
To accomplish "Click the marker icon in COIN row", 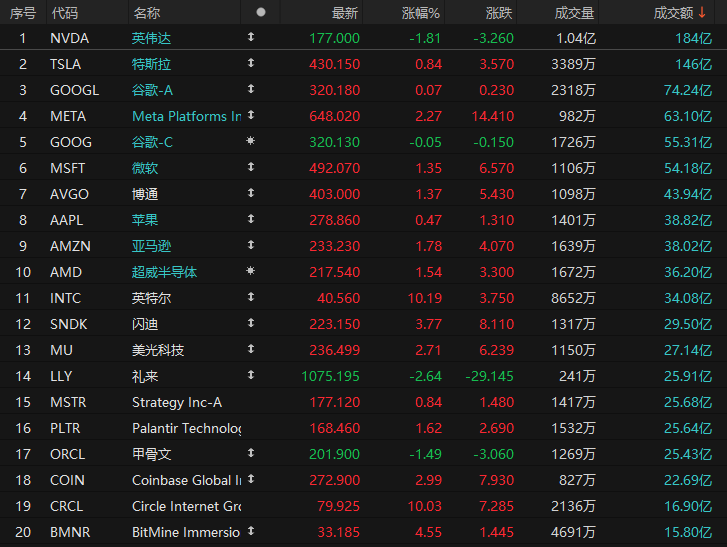I will pyautogui.click(x=250, y=479).
